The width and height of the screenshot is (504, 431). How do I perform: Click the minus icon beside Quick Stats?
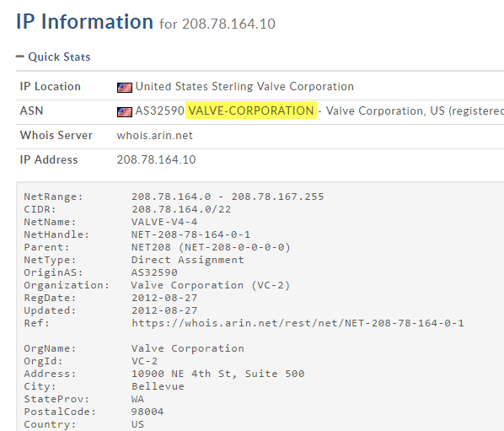pyautogui.click(x=20, y=57)
